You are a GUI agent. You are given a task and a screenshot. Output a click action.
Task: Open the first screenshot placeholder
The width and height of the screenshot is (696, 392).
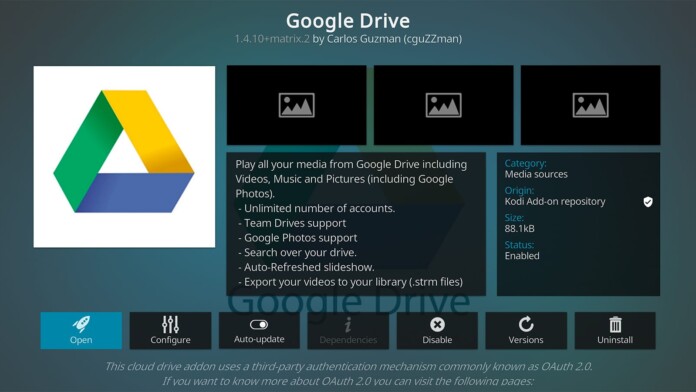click(x=297, y=105)
